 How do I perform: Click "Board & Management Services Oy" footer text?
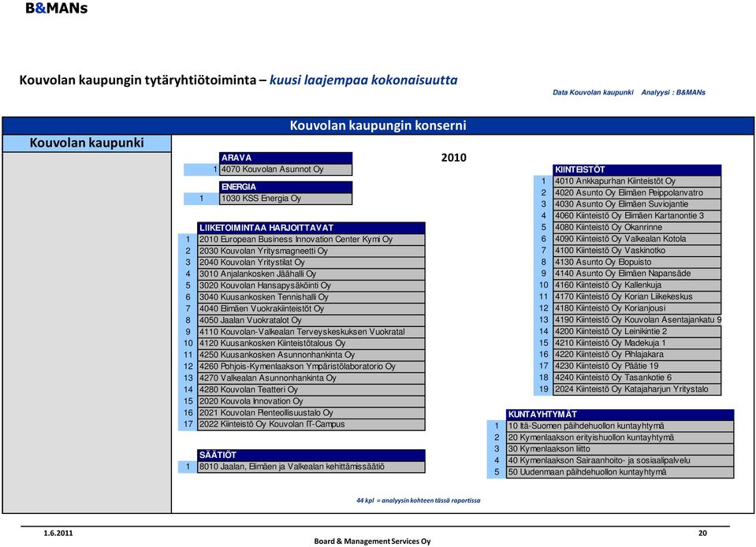click(x=372, y=541)
